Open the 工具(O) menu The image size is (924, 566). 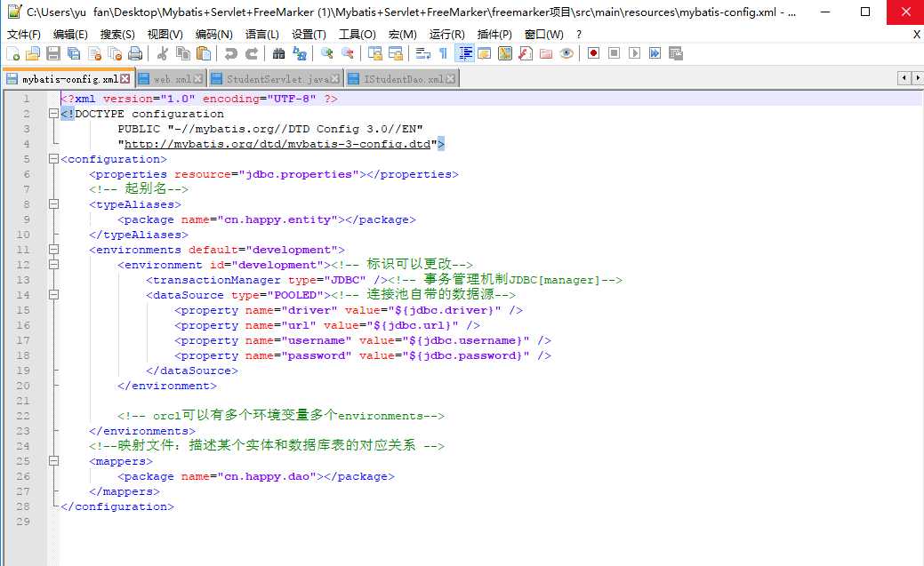click(x=358, y=35)
